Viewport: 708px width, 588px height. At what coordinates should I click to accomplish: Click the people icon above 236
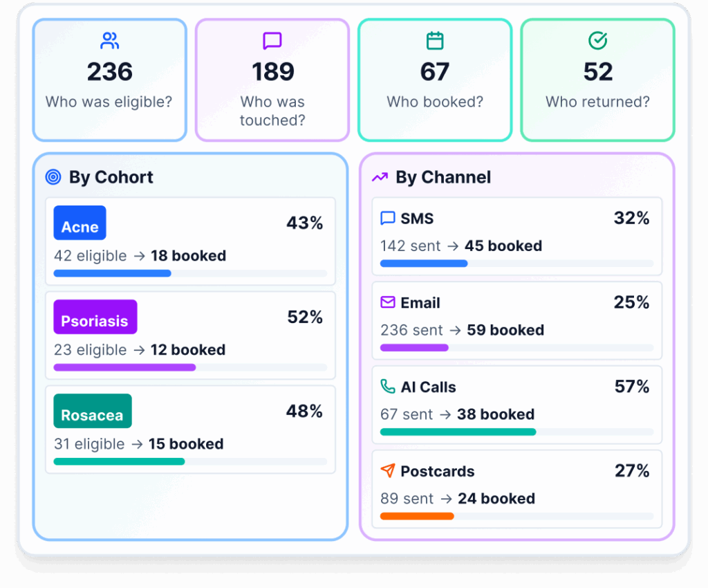click(110, 41)
